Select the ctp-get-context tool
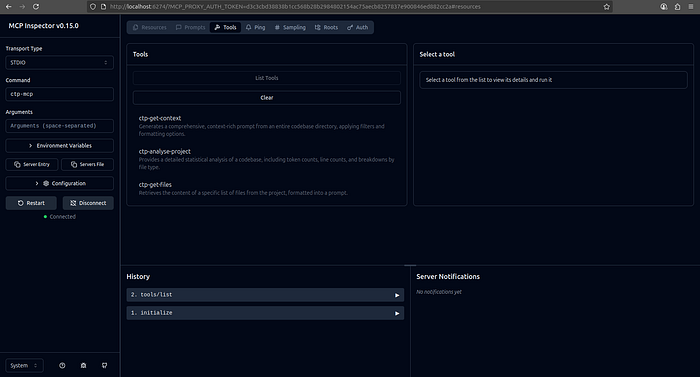This screenshot has width=700, height=377. click(x=267, y=126)
